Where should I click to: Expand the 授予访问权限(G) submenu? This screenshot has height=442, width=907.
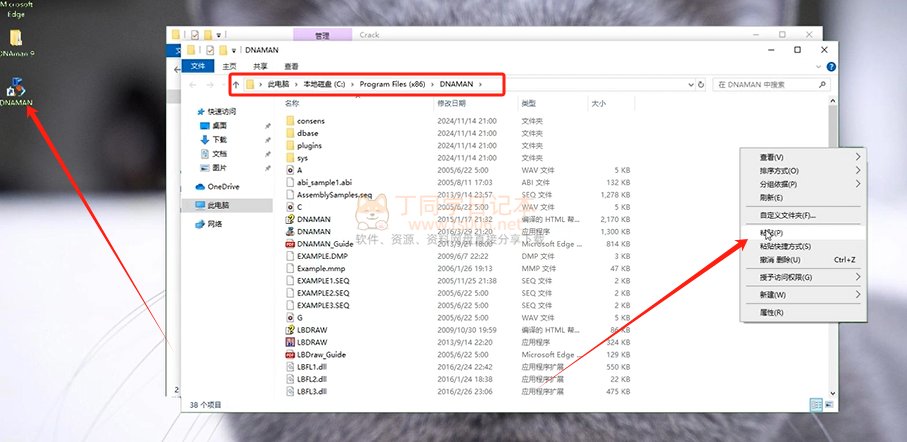[858, 277]
